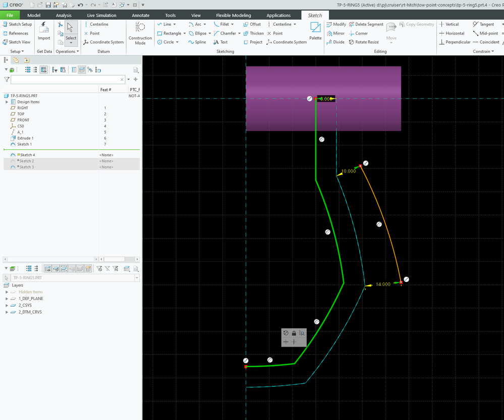504x420 pixels.
Task: Expand the Design Items tree node
Action: coord(7,102)
